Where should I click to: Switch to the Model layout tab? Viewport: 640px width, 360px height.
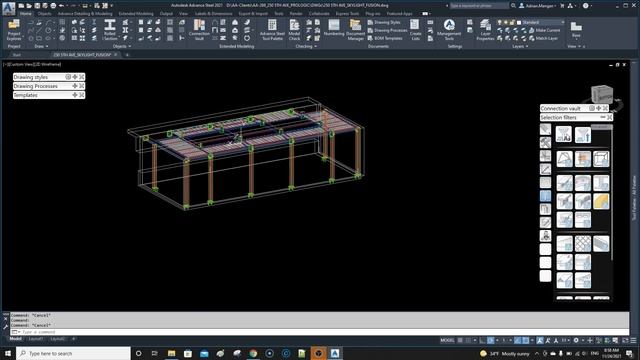click(16, 339)
